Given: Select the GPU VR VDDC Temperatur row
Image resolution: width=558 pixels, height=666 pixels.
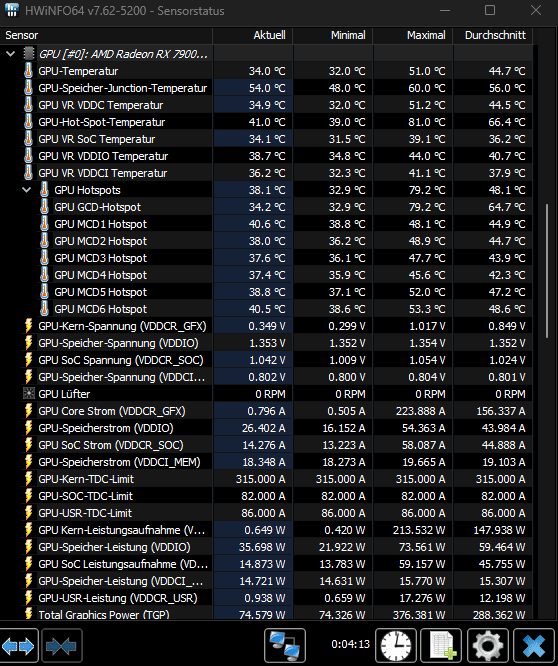Looking at the screenshot, I should 266,105.
